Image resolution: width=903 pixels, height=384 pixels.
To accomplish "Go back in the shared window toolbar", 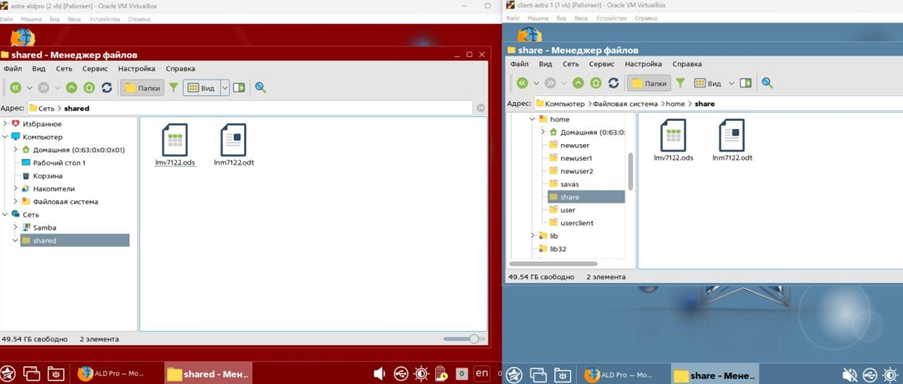I will (x=16, y=88).
